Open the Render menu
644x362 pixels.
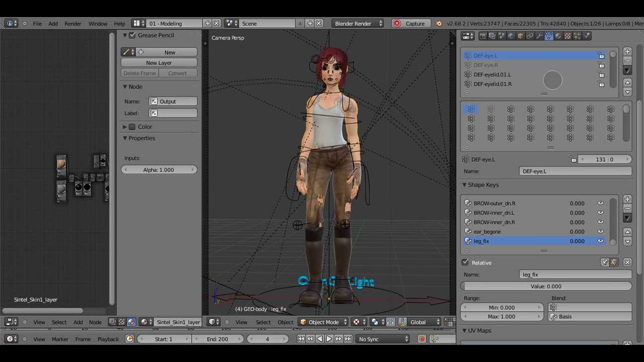72,24
